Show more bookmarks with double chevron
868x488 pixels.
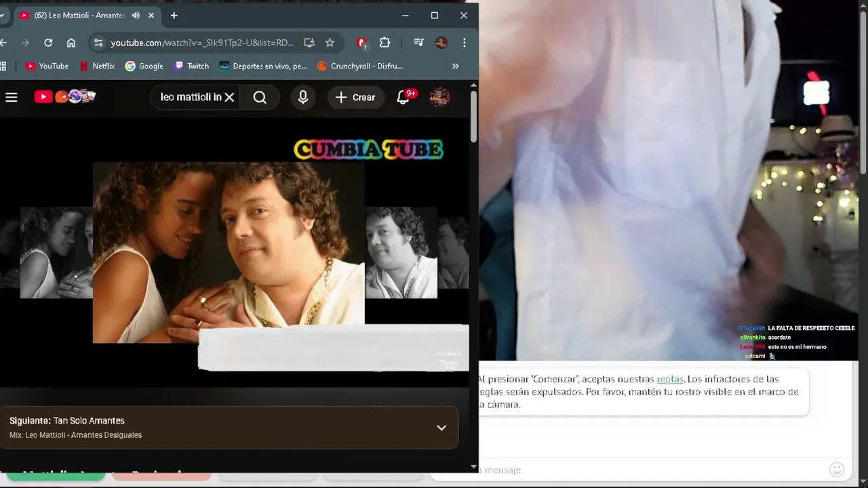click(455, 66)
